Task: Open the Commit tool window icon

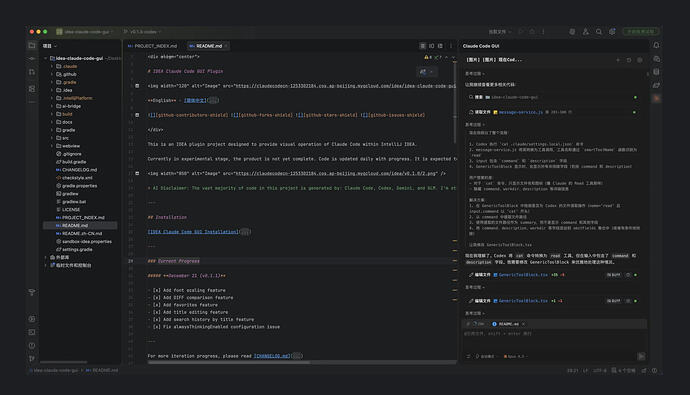Action: [x=32, y=59]
